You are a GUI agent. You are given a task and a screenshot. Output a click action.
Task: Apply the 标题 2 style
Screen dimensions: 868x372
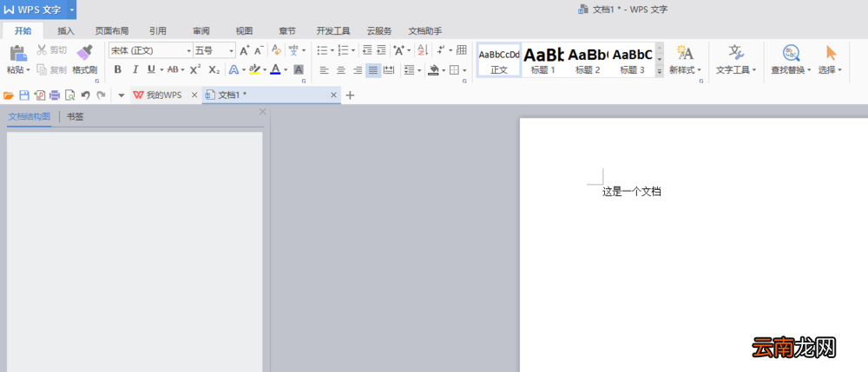point(588,60)
